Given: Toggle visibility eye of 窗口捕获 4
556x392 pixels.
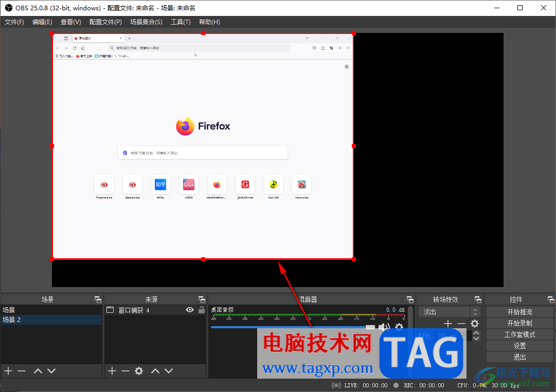Looking at the screenshot, I should (190, 310).
